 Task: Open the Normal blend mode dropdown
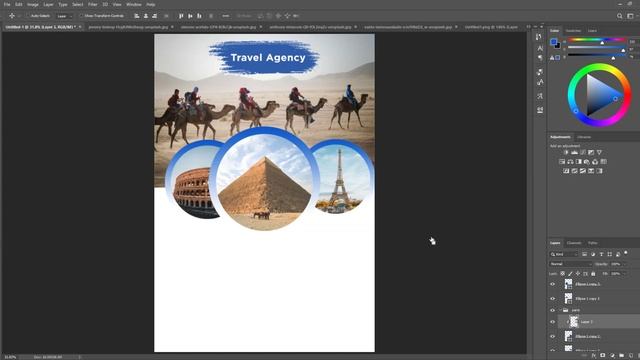pyautogui.click(x=571, y=264)
